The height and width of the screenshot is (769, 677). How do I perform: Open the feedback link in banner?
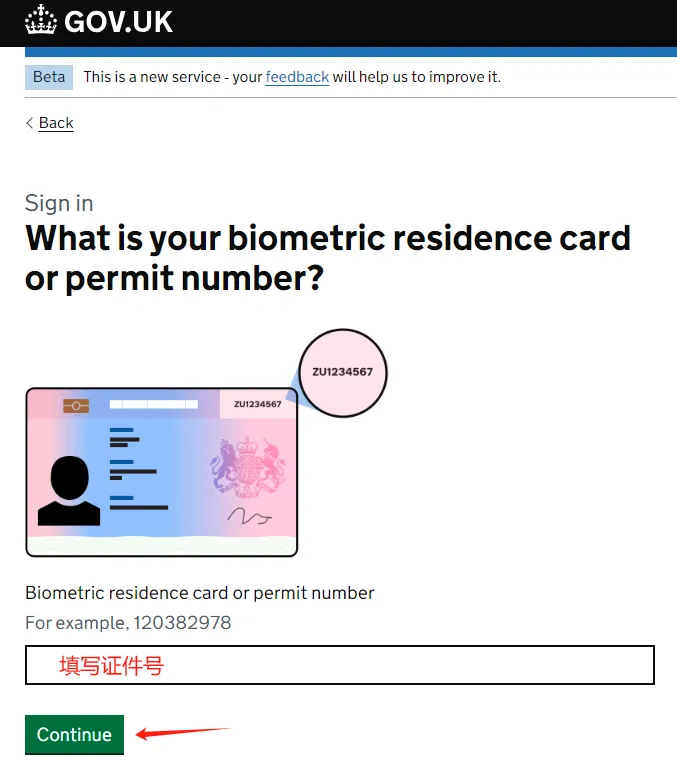(x=297, y=77)
